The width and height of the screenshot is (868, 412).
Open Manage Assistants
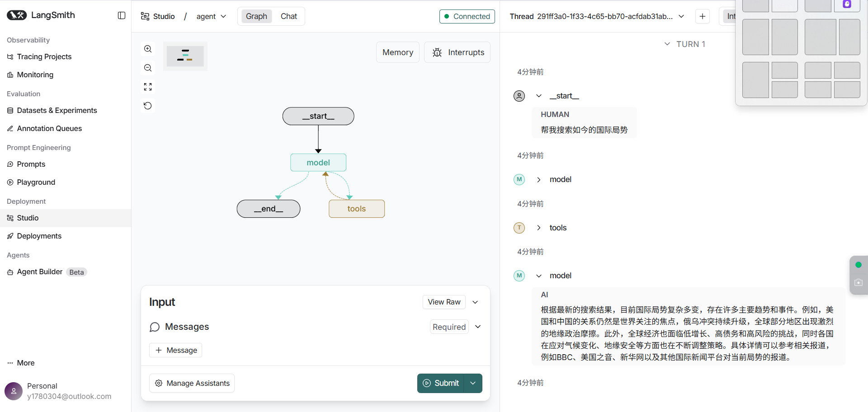(192, 383)
